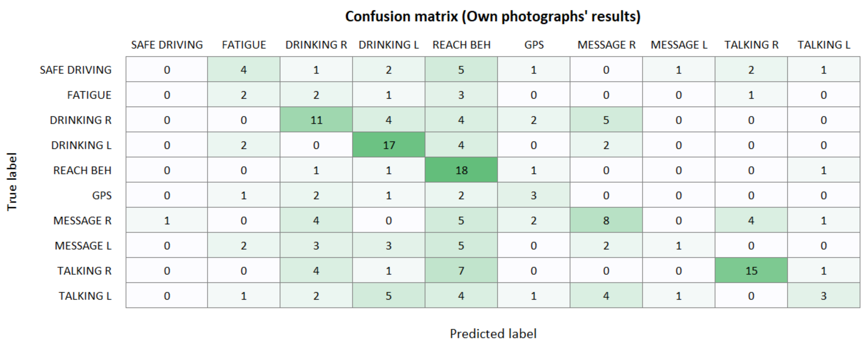The height and width of the screenshot is (345, 868).
Task: Click the MESSAGE L column header
Action: [x=679, y=45]
